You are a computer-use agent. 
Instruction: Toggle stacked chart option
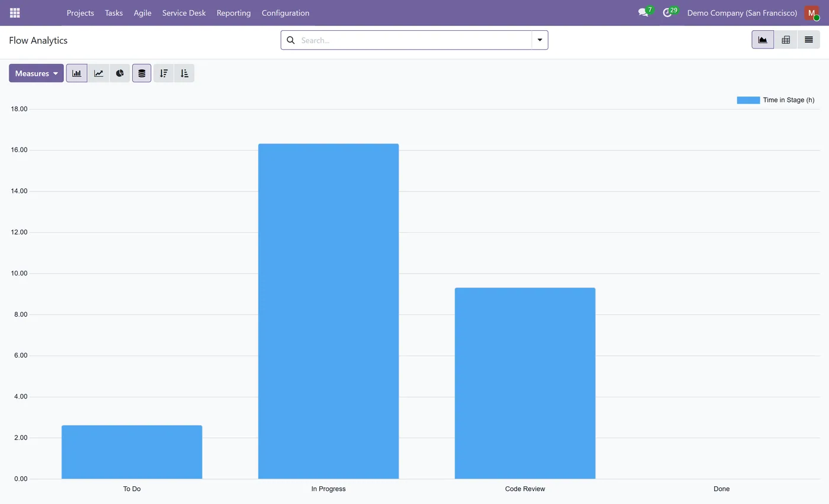click(142, 73)
